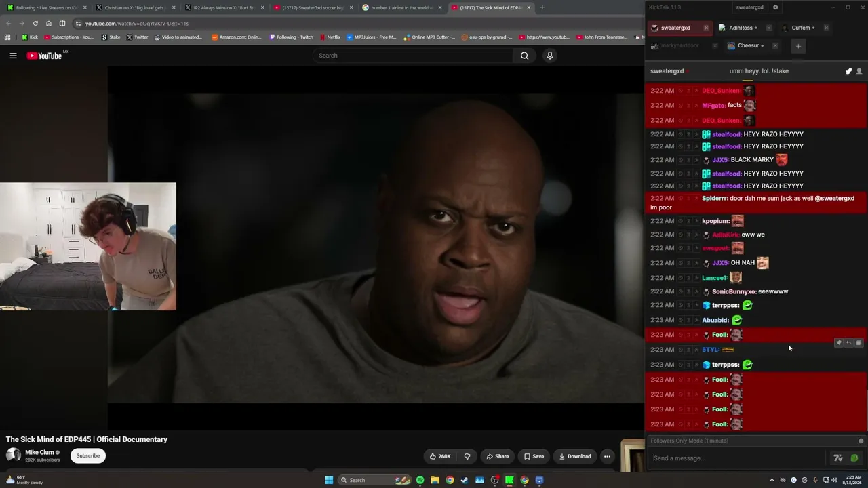The width and height of the screenshot is (868, 488).
Task: Click username SonicBunnyxo in chat
Action: pyautogui.click(x=734, y=291)
